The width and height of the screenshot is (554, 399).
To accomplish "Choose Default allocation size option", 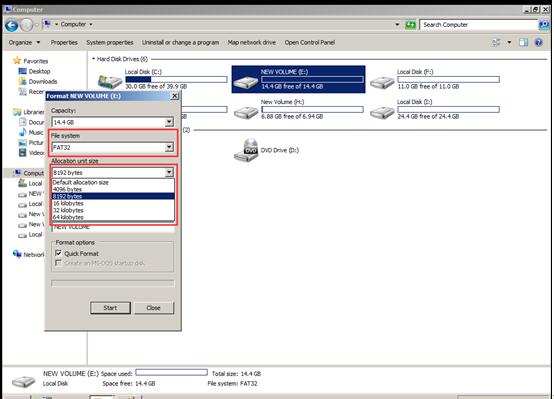I will coord(113,182).
